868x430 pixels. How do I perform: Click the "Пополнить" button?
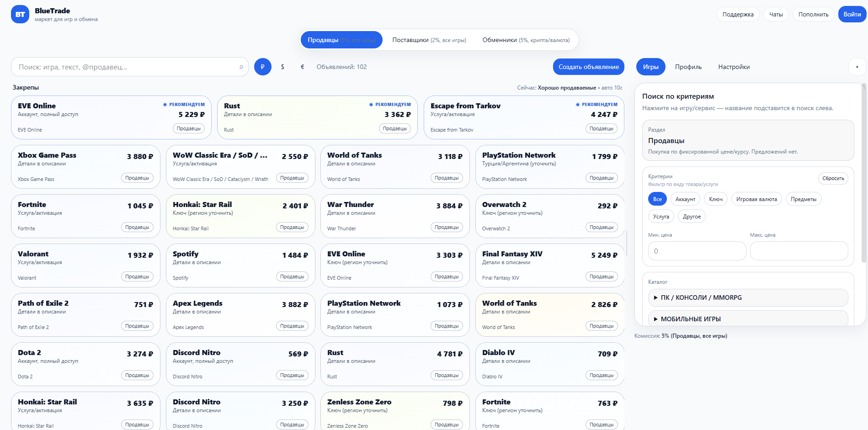click(x=814, y=14)
